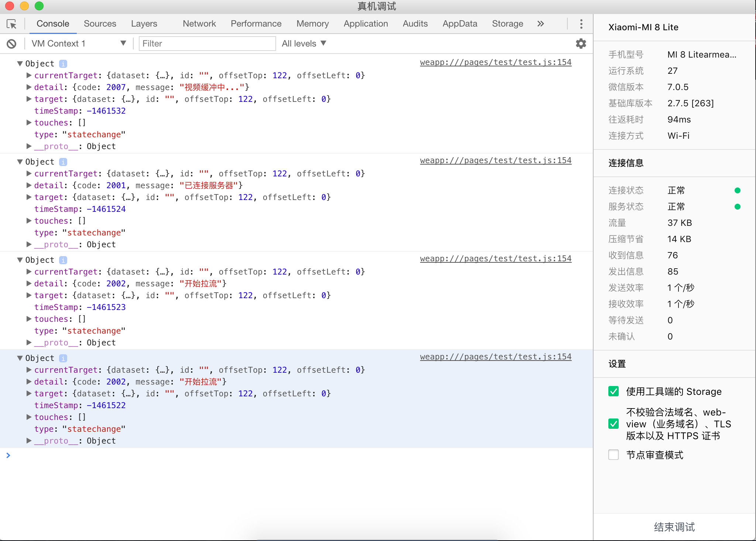
Task: Click the timeStamp: -1461532 value
Action: point(106,111)
